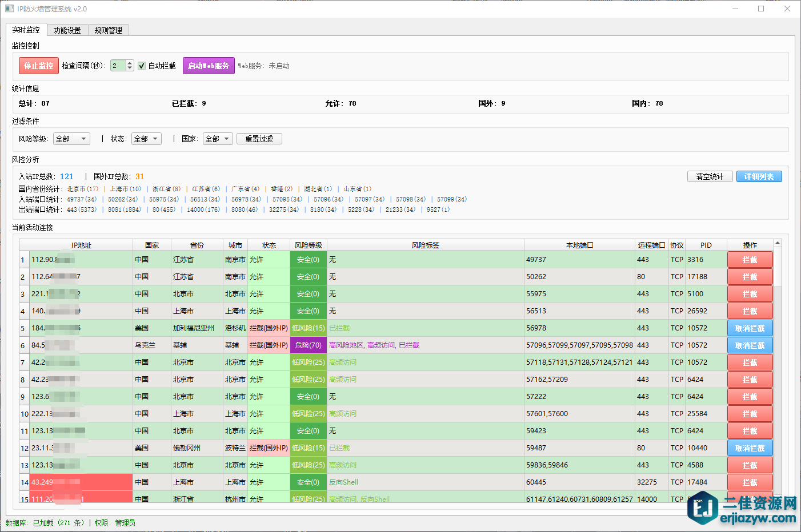Screen dimensions: 801x532
Task: Open the 功能设置 tab
Action: click(x=67, y=30)
